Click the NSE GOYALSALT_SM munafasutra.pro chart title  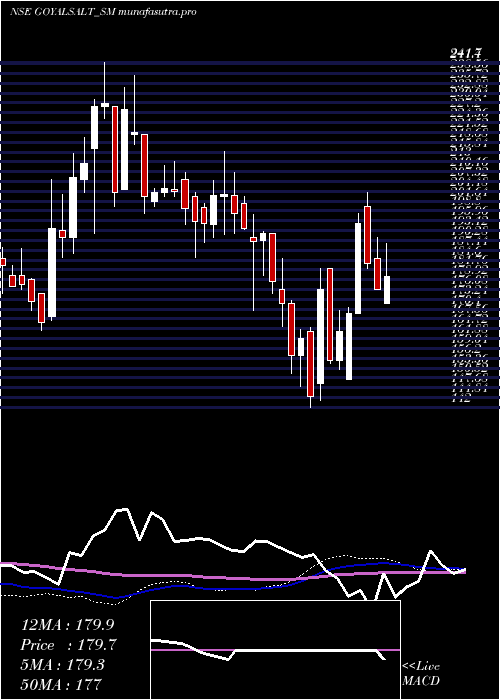103,12
